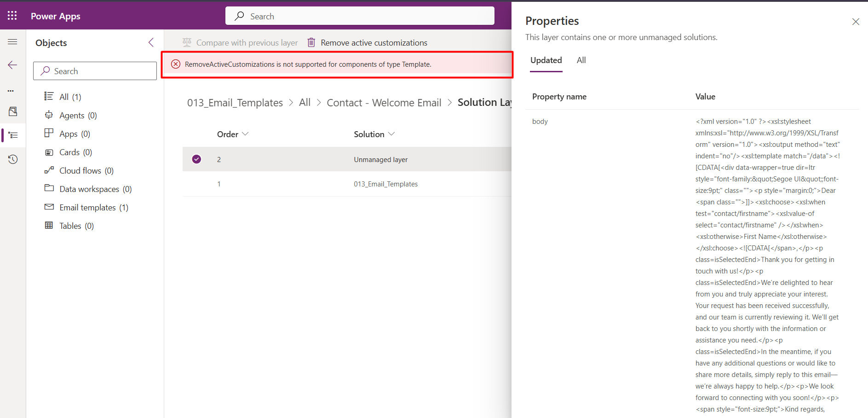Select Data workspaces (0) in Objects list
Viewport: 868px width, 418px height.
coord(95,189)
